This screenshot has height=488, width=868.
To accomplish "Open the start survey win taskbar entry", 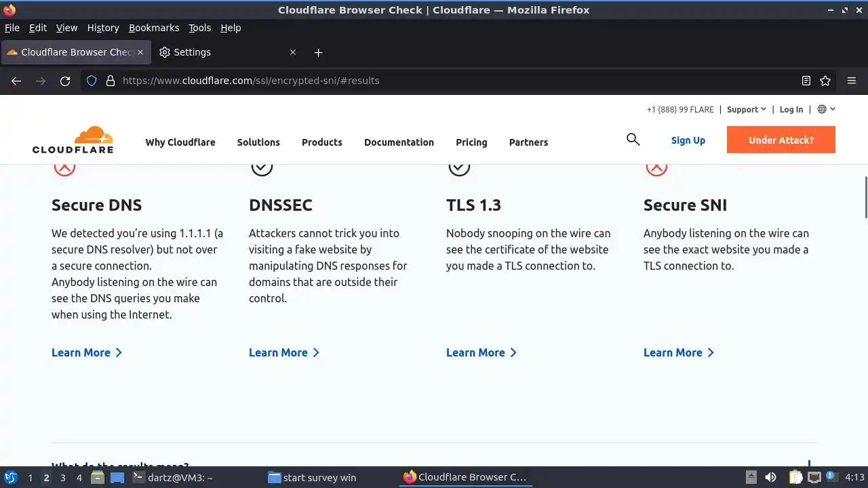I will (312, 477).
